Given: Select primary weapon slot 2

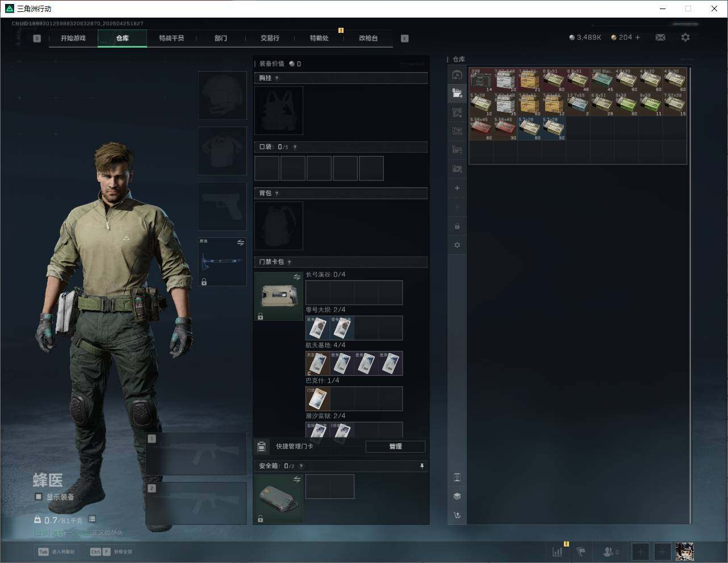Looking at the screenshot, I should coord(196,504).
